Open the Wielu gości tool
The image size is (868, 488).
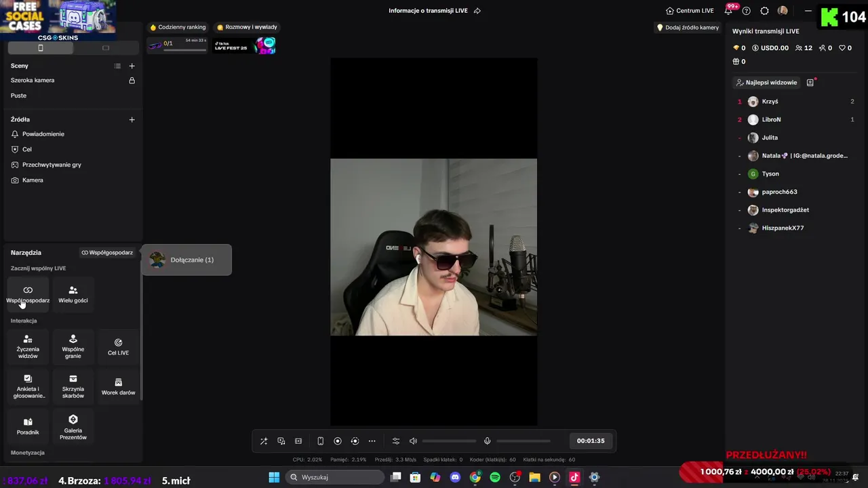tap(73, 294)
